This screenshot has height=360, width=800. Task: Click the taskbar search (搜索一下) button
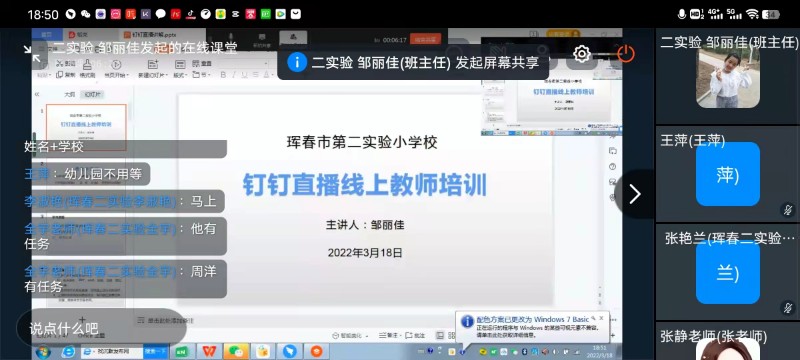click(156, 351)
